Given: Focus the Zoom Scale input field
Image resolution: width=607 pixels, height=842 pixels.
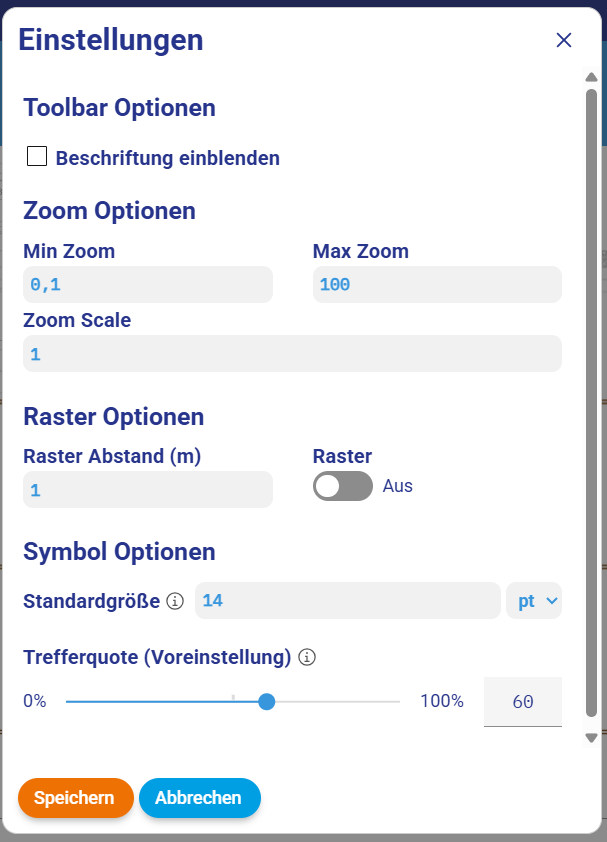Looking at the screenshot, I should tap(292, 354).
